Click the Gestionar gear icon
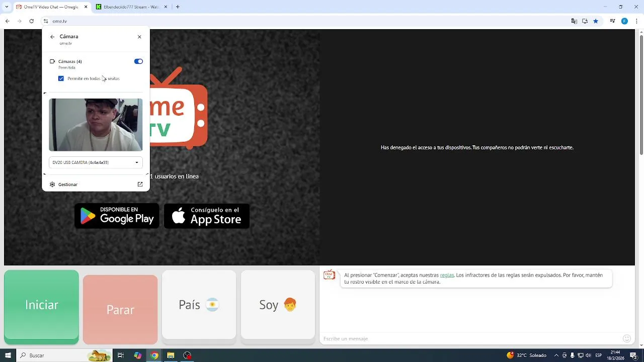 pyautogui.click(x=52, y=185)
